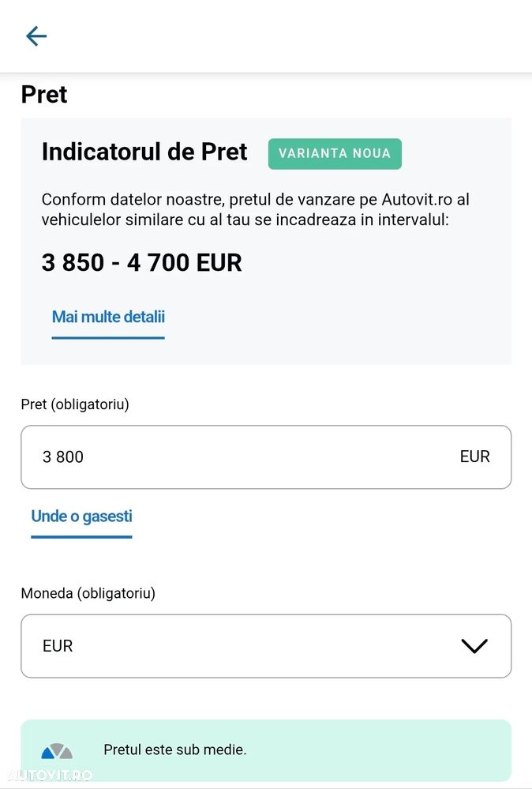Click the VARIANTA NOUA green badge

click(335, 154)
